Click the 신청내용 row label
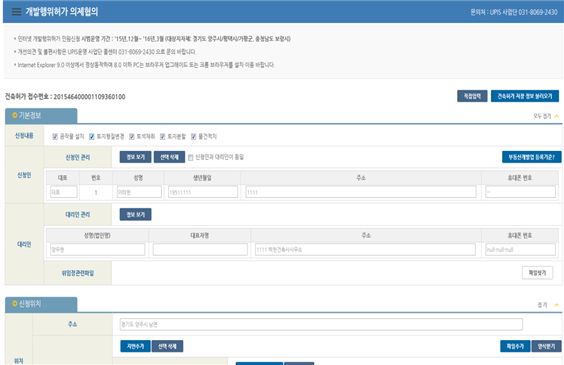Screen dimensions: 564x365 tap(24, 136)
